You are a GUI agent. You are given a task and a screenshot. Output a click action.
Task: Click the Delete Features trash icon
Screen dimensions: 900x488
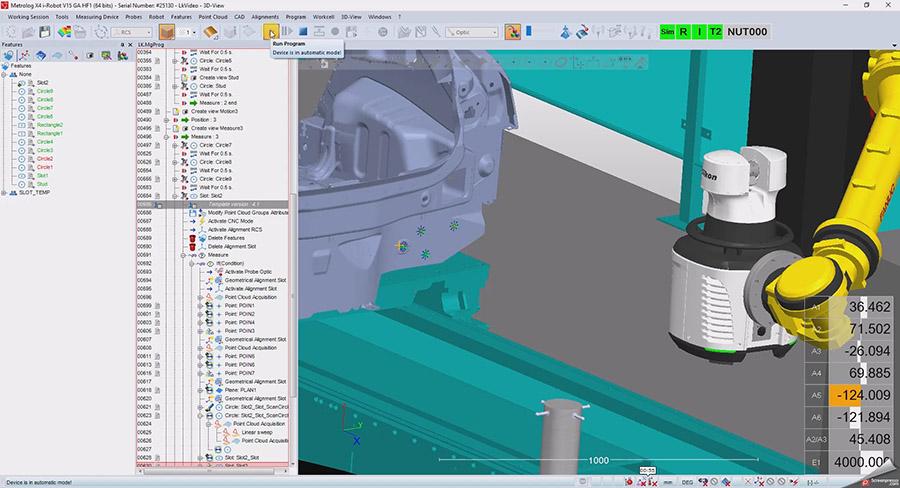click(x=191, y=237)
